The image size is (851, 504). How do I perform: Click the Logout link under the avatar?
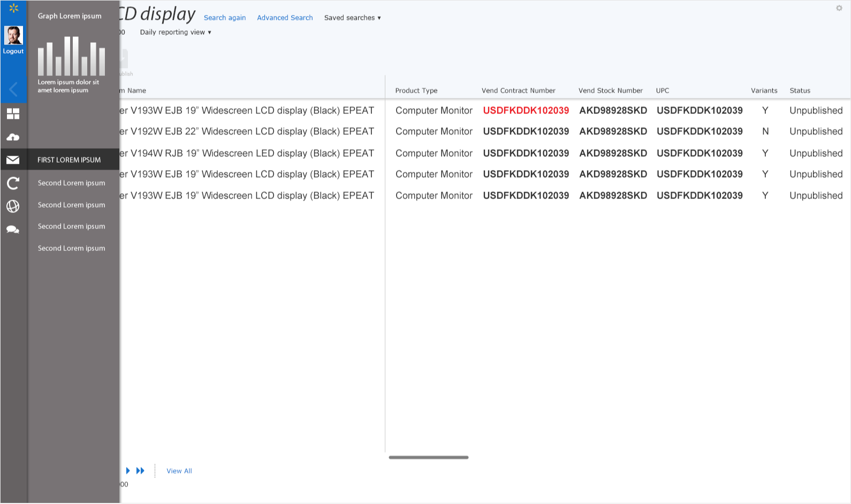(x=13, y=51)
